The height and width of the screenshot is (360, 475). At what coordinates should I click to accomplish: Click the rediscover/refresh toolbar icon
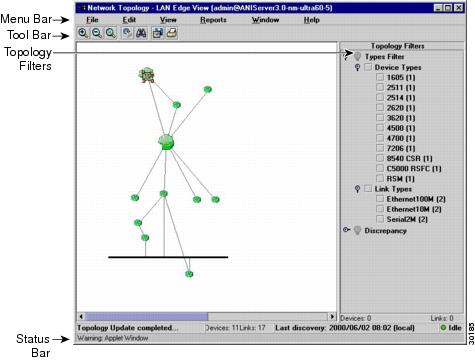tap(127, 33)
